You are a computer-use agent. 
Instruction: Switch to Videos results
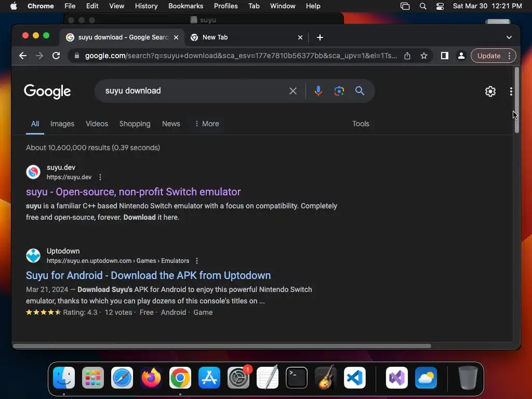tap(97, 124)
